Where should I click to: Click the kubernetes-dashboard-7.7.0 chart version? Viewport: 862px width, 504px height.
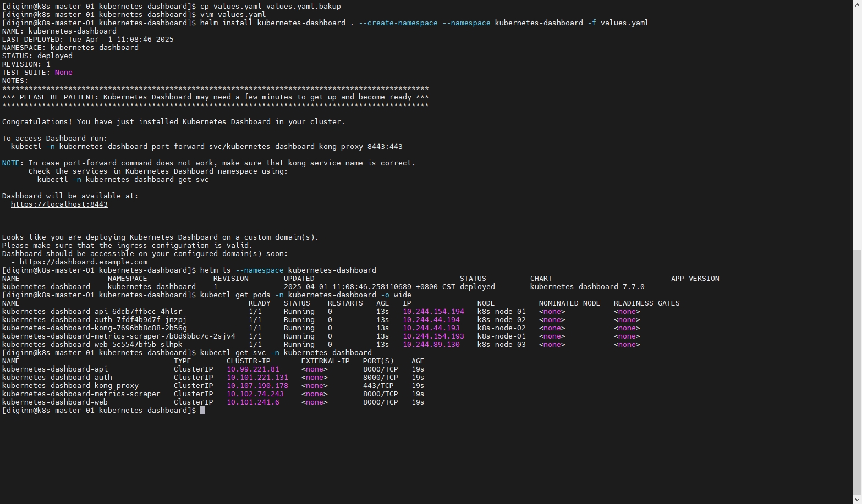pos(587,287)
